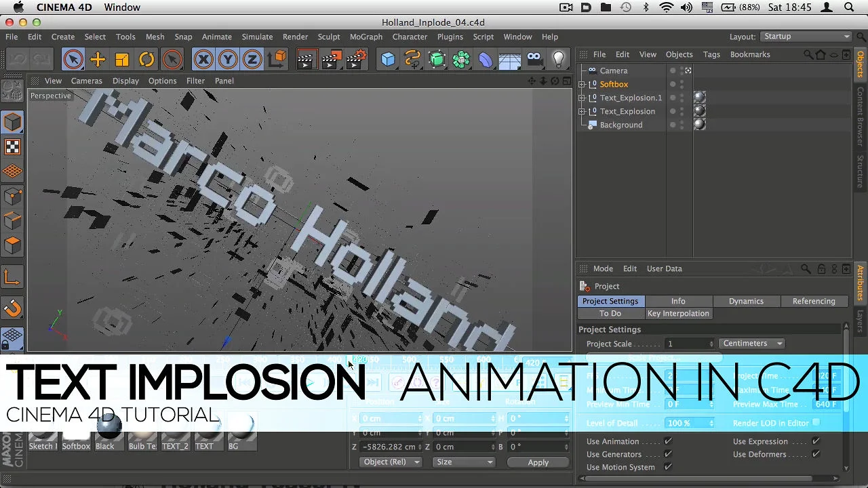Add a Cube primitive object

pyautogui.click(x=388, y=60)
